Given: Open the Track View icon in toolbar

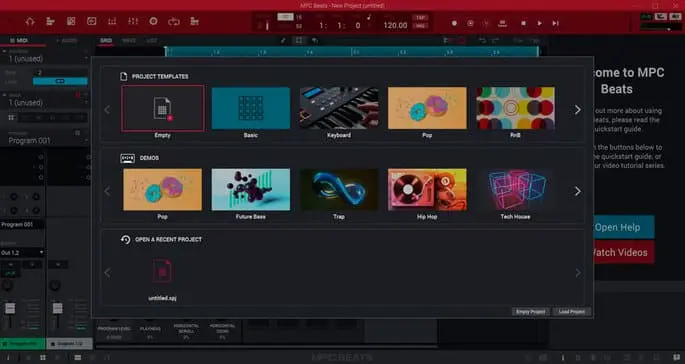Looking at the screenshot, I should (x=50, y=21).
